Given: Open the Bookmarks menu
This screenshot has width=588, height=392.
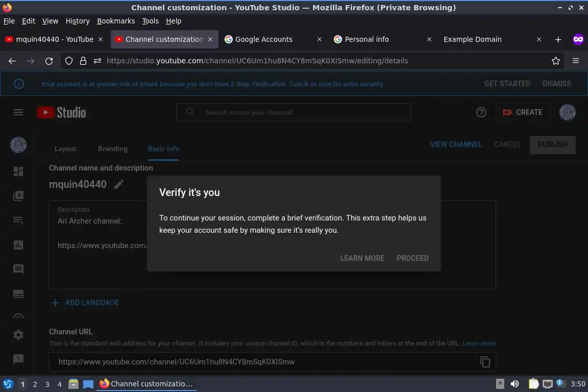Looking at the screenshot, I should [116, 21].
